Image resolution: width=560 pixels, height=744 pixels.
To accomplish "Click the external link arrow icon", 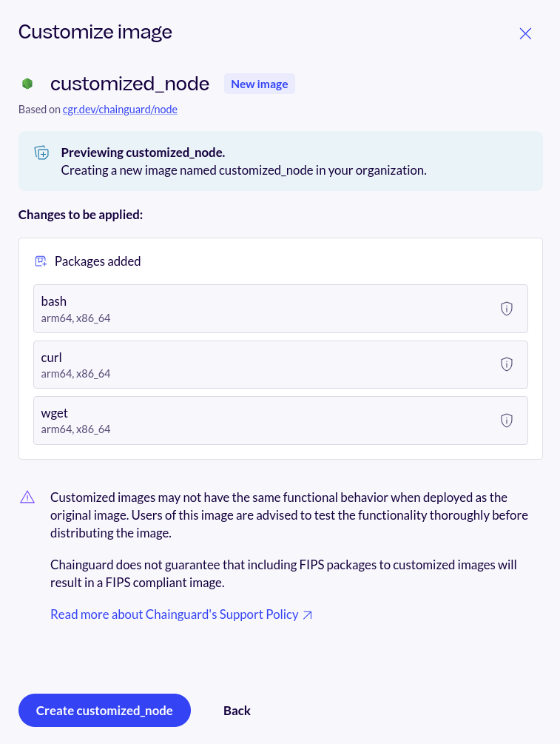I will point(308,614).
